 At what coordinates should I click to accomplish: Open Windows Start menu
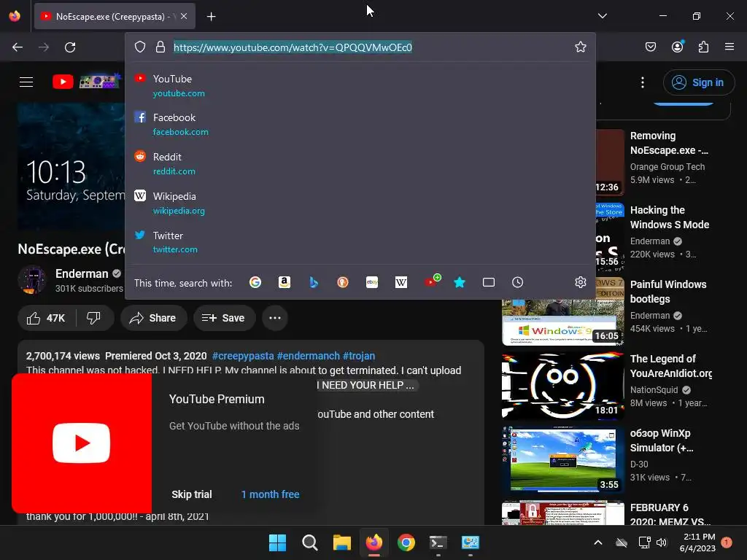pos(278,542)
